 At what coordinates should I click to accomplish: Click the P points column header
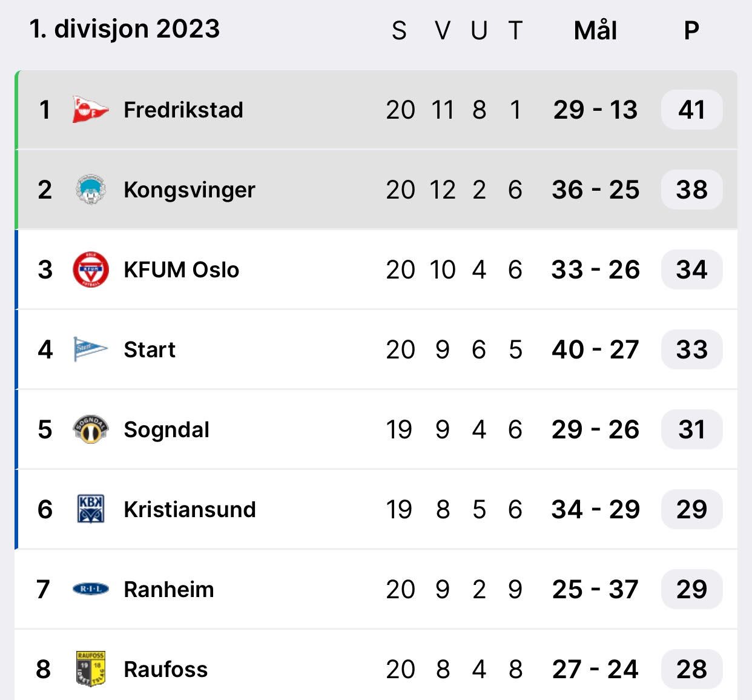tap(691, 30)
